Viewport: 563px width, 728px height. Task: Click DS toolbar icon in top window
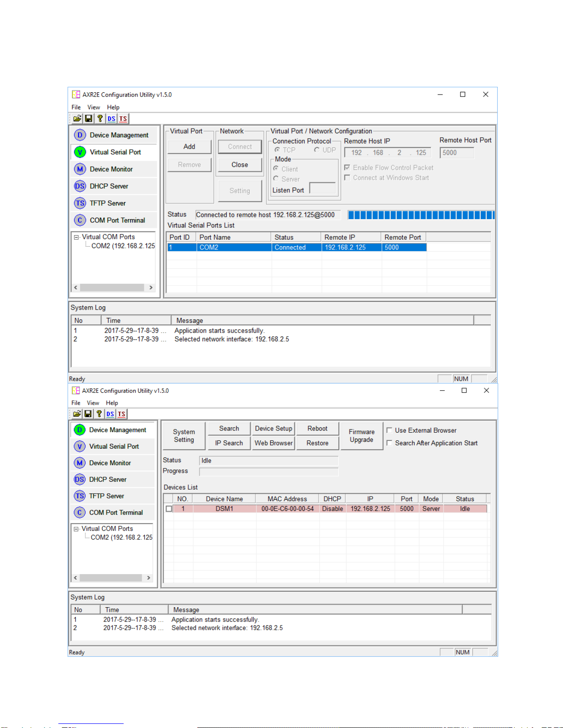[112, 119]
